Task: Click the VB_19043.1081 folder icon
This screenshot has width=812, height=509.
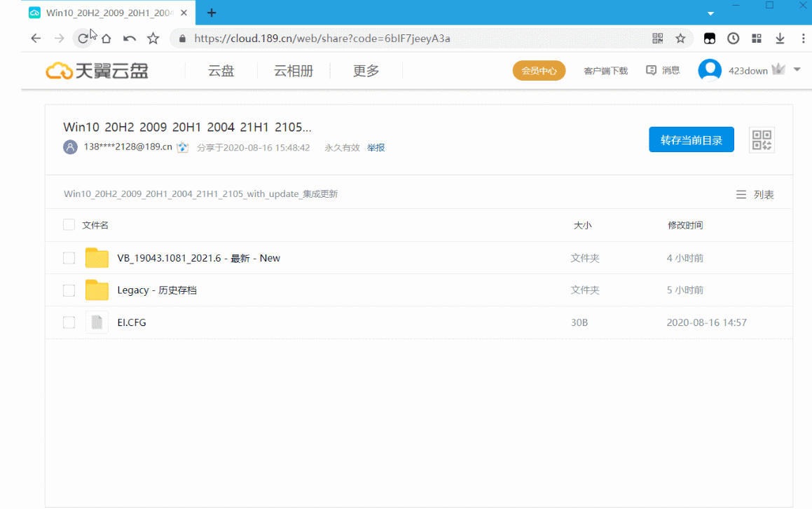Action: [x=97, y=257]
